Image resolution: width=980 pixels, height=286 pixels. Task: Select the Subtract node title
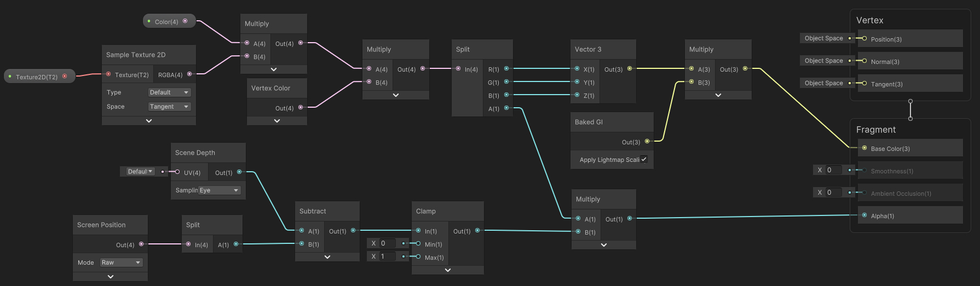click(x=313, y=211)
